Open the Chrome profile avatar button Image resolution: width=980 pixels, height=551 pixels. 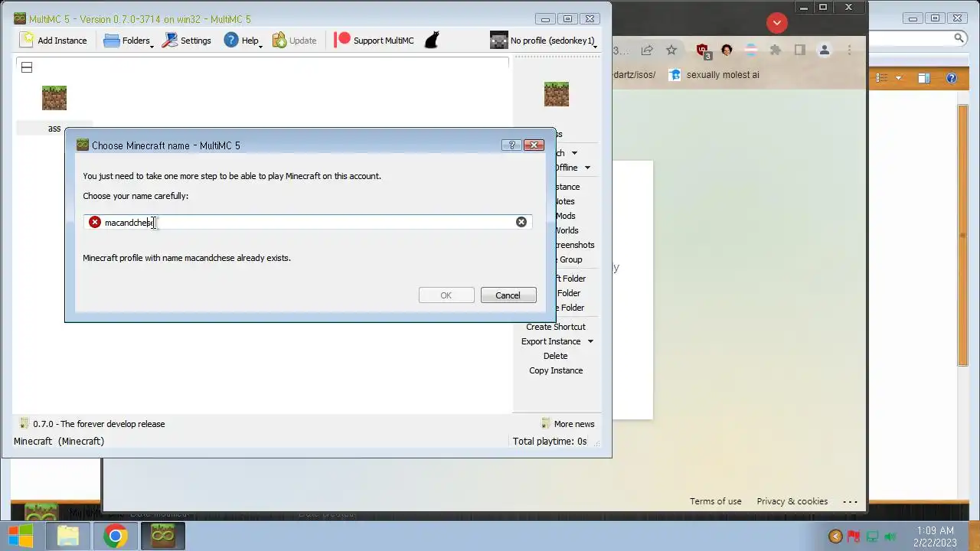pyautogui.click(x=825, y=50)
